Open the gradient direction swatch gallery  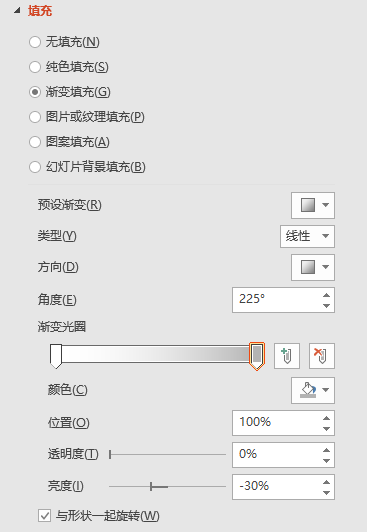(313, 267)
